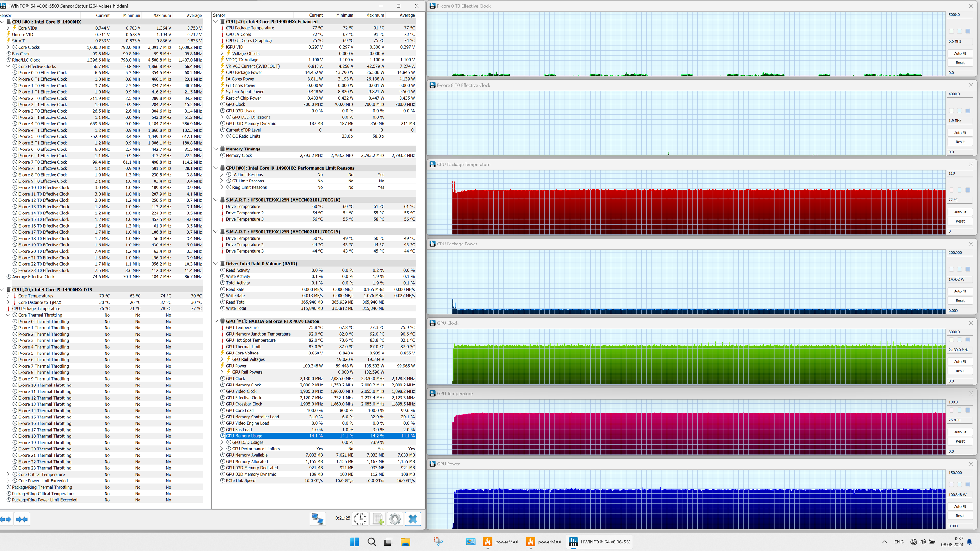This screenshot has width=980, height=551.
Task: Click the clock reset timer icon
Action: pyautogui.click(x=360, y=519)
